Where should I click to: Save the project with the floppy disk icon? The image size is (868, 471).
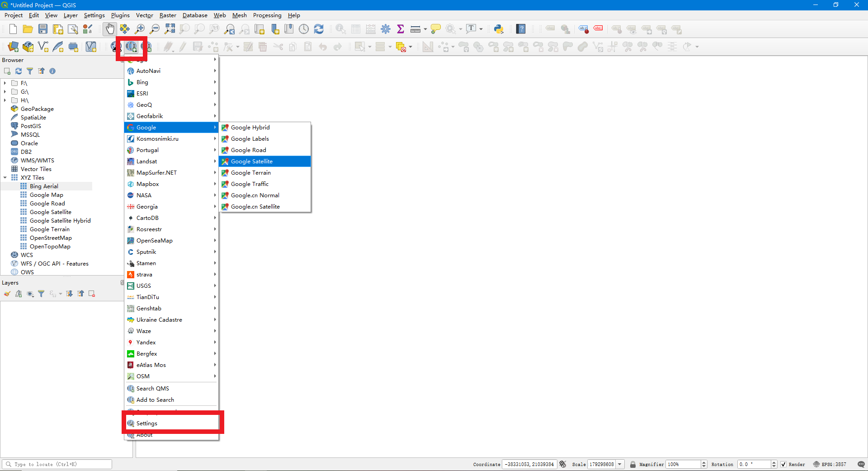pos(43,29)
